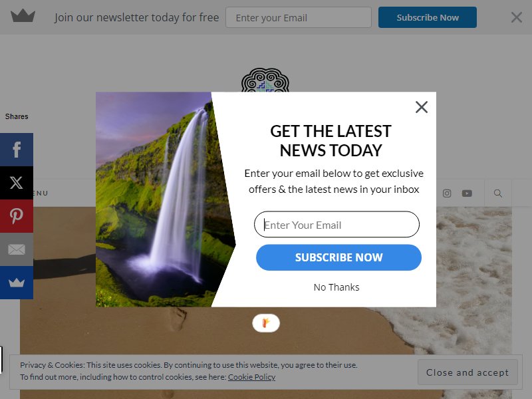
Task: Pin the page with the Pinterest icon
Action: [16, 216]
